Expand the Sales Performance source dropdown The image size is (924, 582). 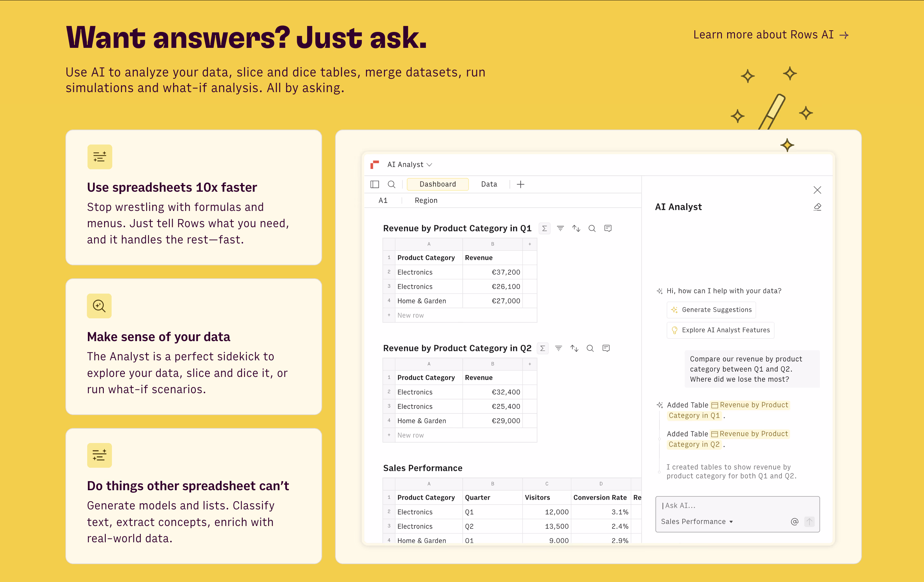click(697, 522)
